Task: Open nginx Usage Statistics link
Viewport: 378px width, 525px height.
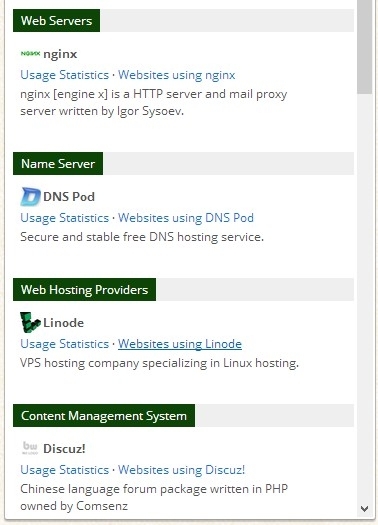Action: (65, 75)
